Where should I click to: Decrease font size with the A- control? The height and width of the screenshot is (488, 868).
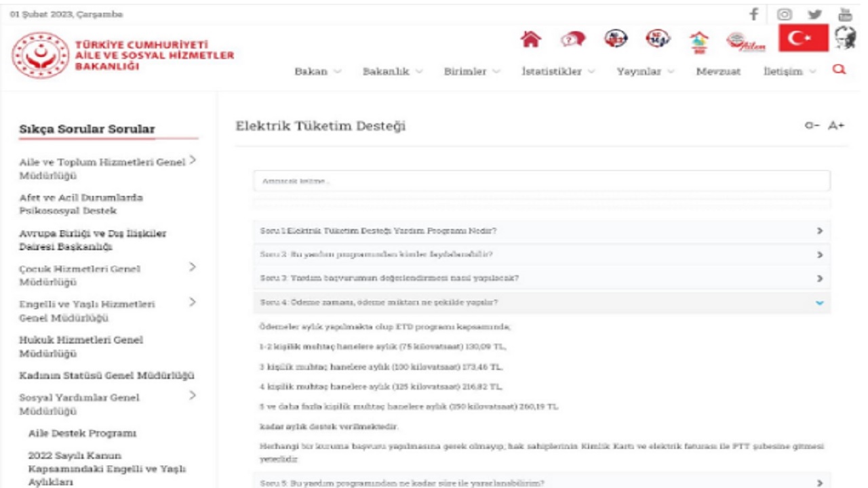[812, 126]
